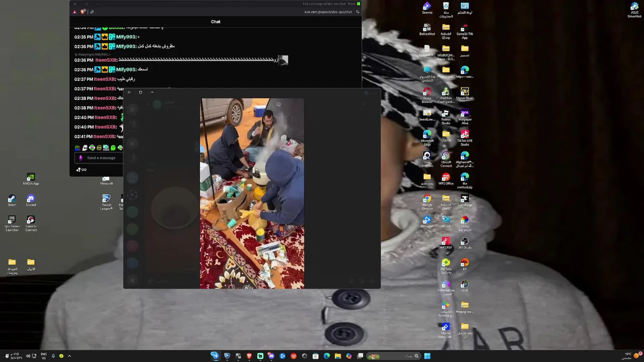The width and height of the screenshot is (644, 362).
Task: Launch Marvel Rivals from the desktop
Action: [x=464, y=94]
